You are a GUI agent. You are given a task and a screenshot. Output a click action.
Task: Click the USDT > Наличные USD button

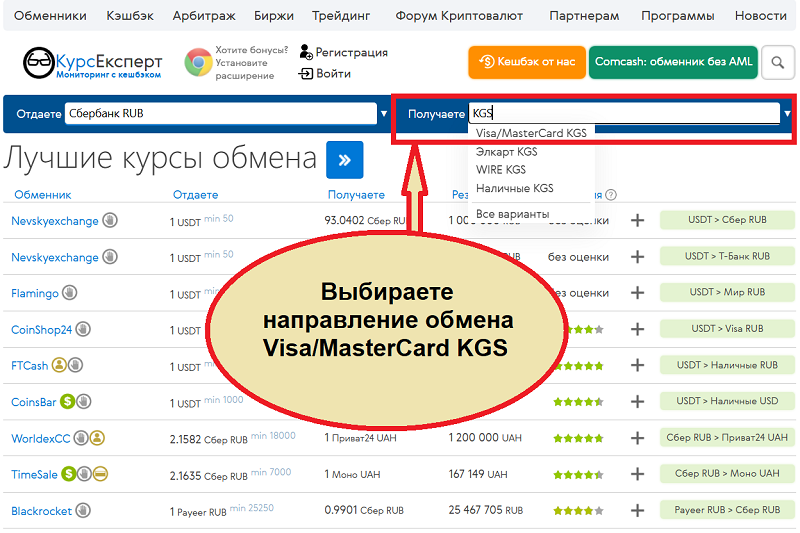727,401
